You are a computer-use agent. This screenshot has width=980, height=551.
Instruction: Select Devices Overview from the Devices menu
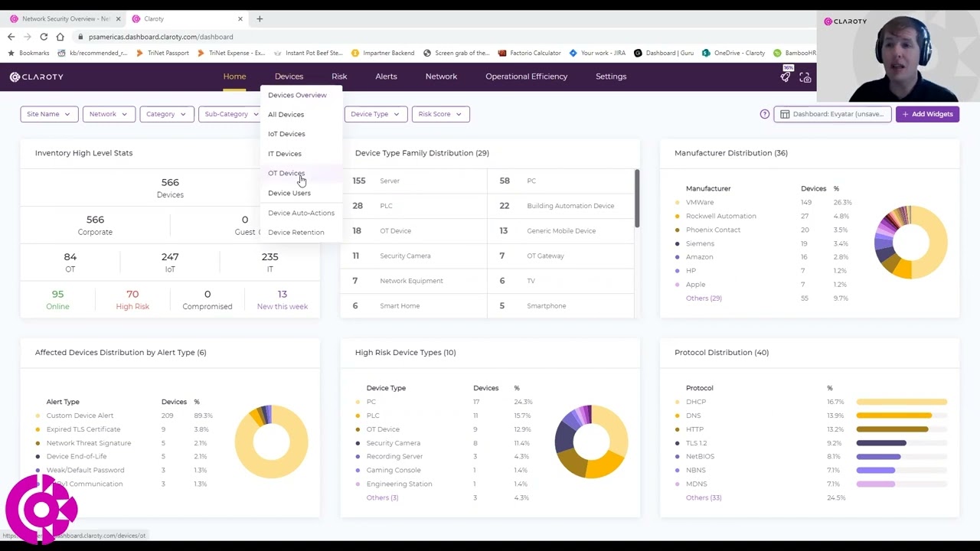[x=297, y=95]
